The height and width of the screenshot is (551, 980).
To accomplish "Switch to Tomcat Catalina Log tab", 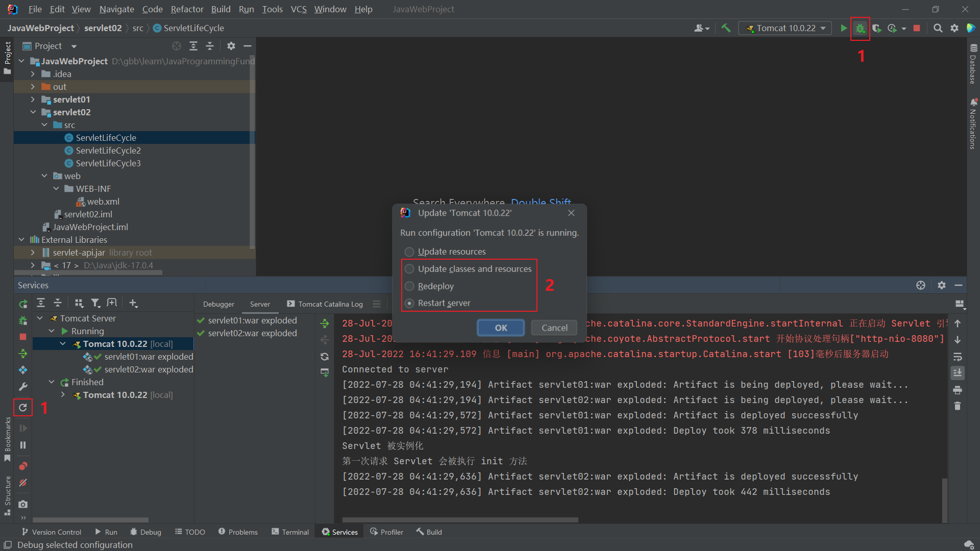I will pos(325,304).
